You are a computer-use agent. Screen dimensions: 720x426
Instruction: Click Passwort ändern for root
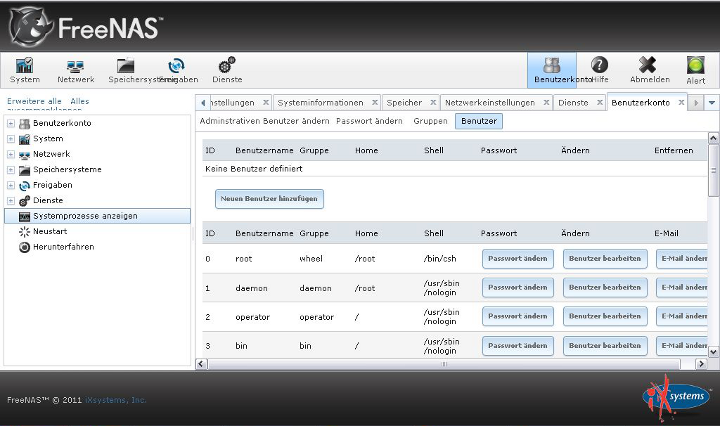point(518,258)
